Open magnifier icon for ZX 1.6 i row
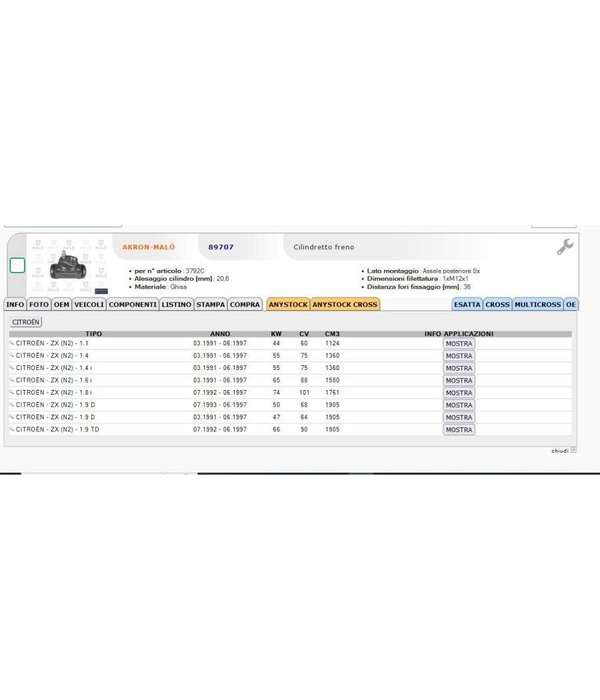The image size is (600, 700). coord(11,381)
